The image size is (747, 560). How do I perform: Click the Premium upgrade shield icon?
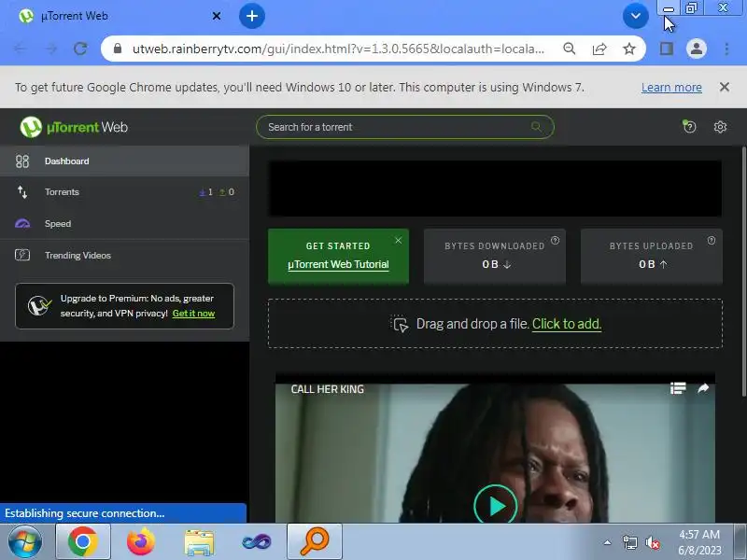39,306
